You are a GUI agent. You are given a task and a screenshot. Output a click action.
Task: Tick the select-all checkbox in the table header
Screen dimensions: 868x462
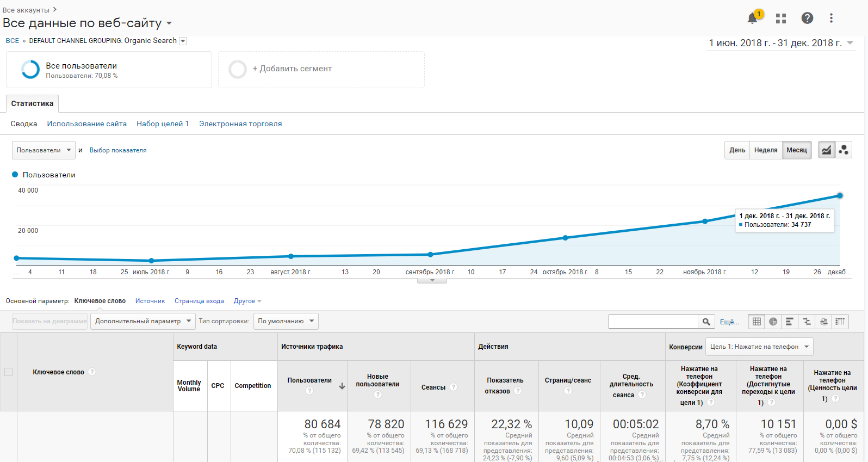click(x=9, y=372)
